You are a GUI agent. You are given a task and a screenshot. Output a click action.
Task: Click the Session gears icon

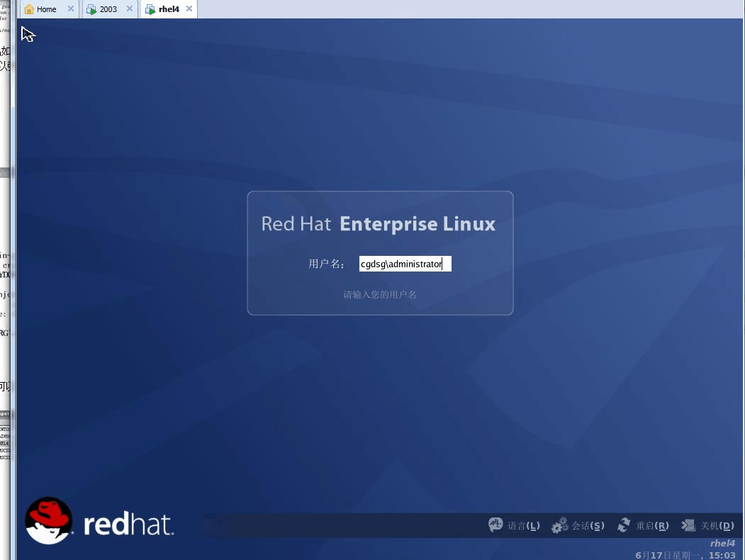(559, 525)
